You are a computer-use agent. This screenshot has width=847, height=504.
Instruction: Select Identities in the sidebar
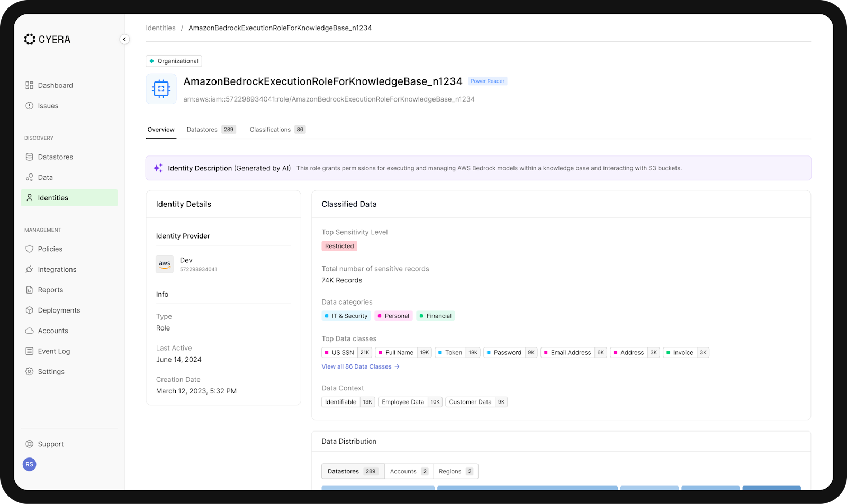[69, 198]
